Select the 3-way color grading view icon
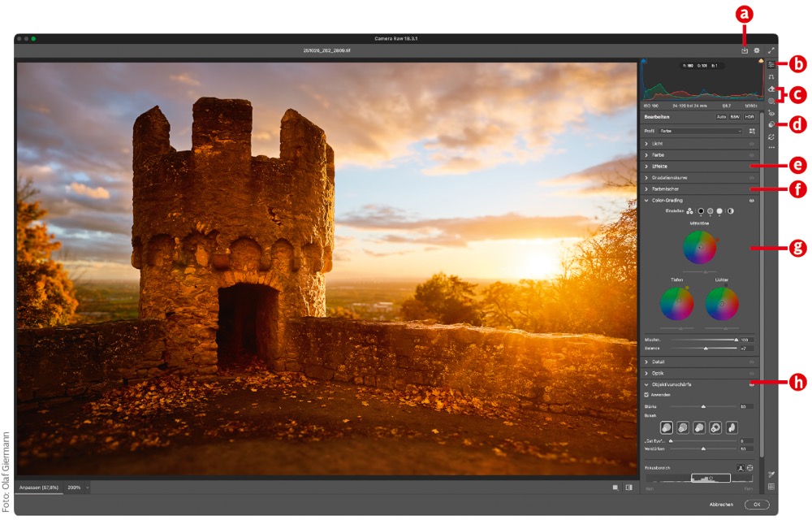The width and height of the screenshot is (812, 520). point(689,211)
